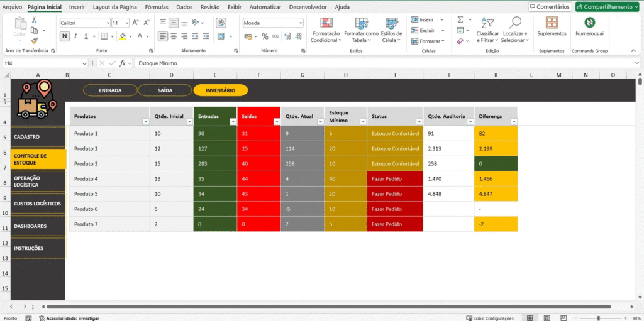Toggle italic formatting button
Image resolution: width=644 pixels, height=321 pixels.
pyautogui.click(x=75, y=36)
